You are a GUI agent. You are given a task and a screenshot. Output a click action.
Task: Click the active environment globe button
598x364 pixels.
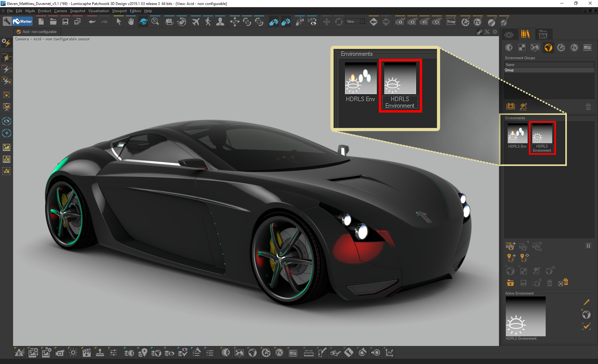(586, 314)
